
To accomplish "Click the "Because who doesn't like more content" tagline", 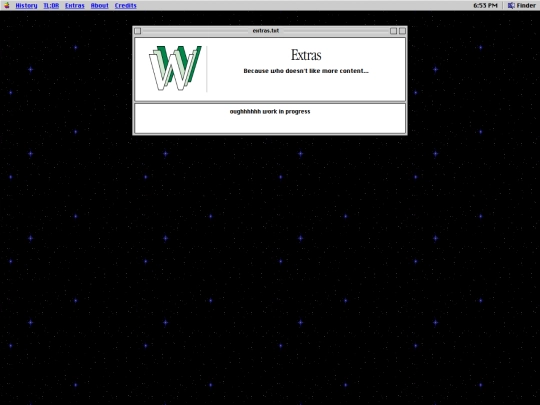I will pos(306,71).
